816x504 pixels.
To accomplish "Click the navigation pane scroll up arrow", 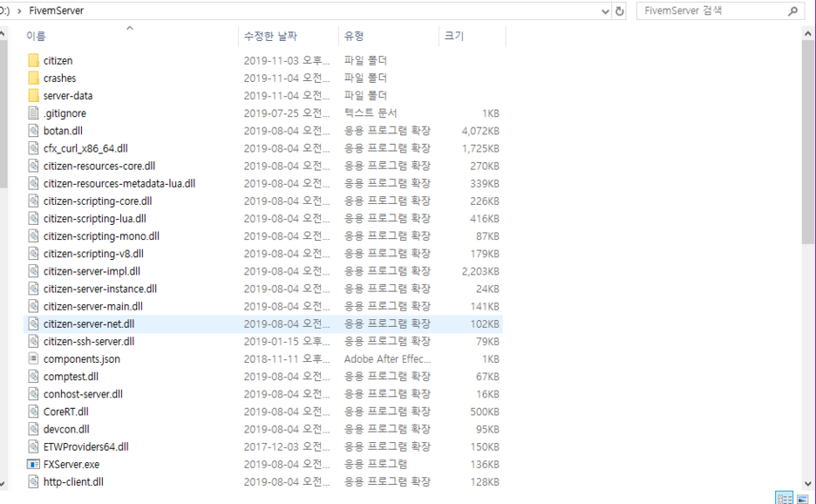I will pyautogui.click(x=3, y=34).
